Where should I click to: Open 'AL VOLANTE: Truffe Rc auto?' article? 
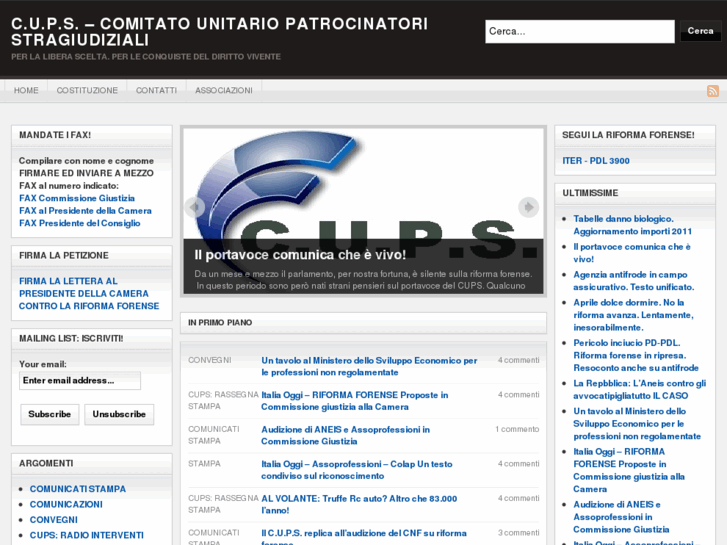(x=359, y=504)
